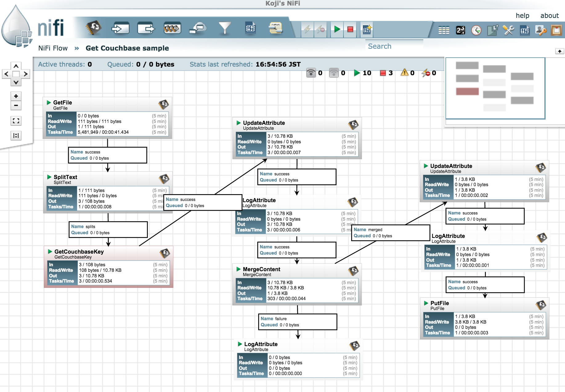Click Create Template action icon
The height and width of the screenshot is (392, 565).
pos(367,30)
